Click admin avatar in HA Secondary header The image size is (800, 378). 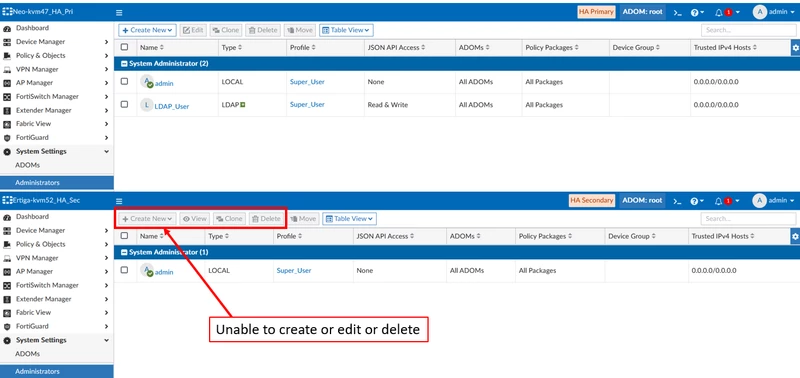[760, 201]
